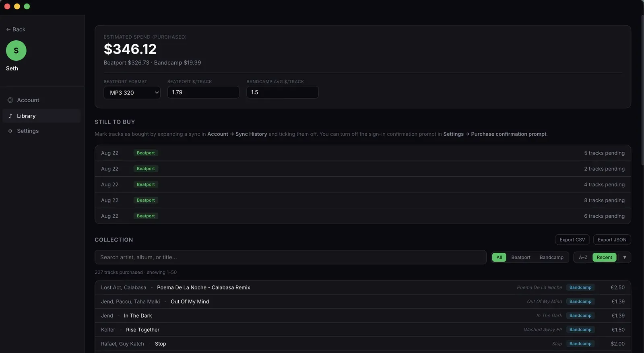The height and width of the screenshot is (353, 644).
Task: Click the green Seth avatar circle
Action: 16,51
